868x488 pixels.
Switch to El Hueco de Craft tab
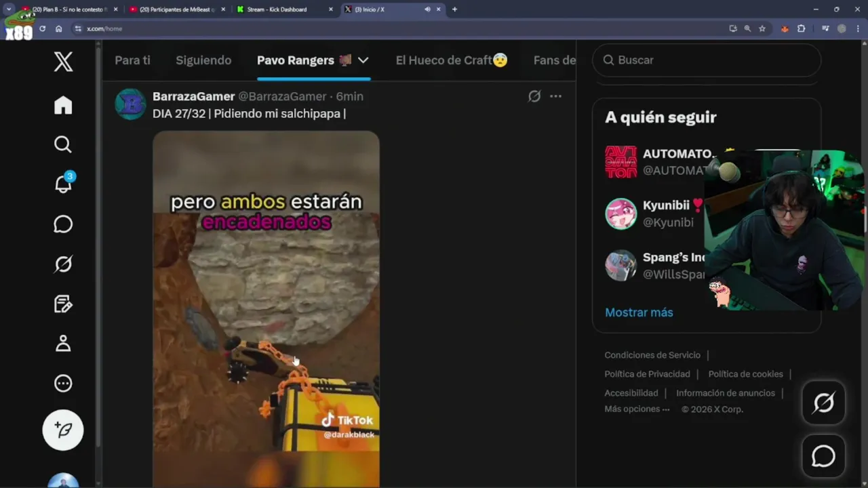tap(452, 60)
